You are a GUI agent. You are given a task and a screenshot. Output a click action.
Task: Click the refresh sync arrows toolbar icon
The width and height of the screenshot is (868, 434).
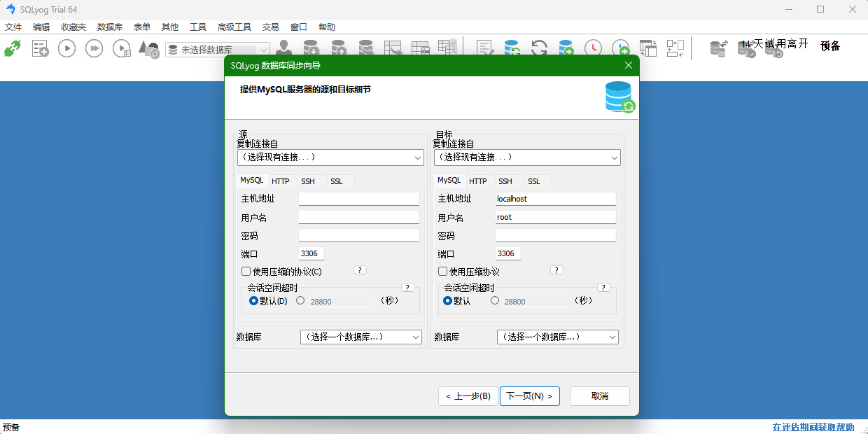539,48
